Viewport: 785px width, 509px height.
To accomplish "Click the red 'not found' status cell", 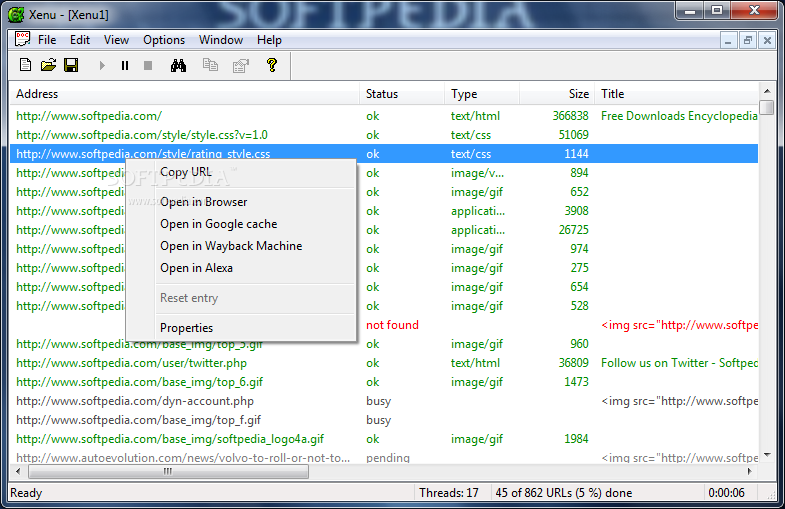I will click(392, 325).
